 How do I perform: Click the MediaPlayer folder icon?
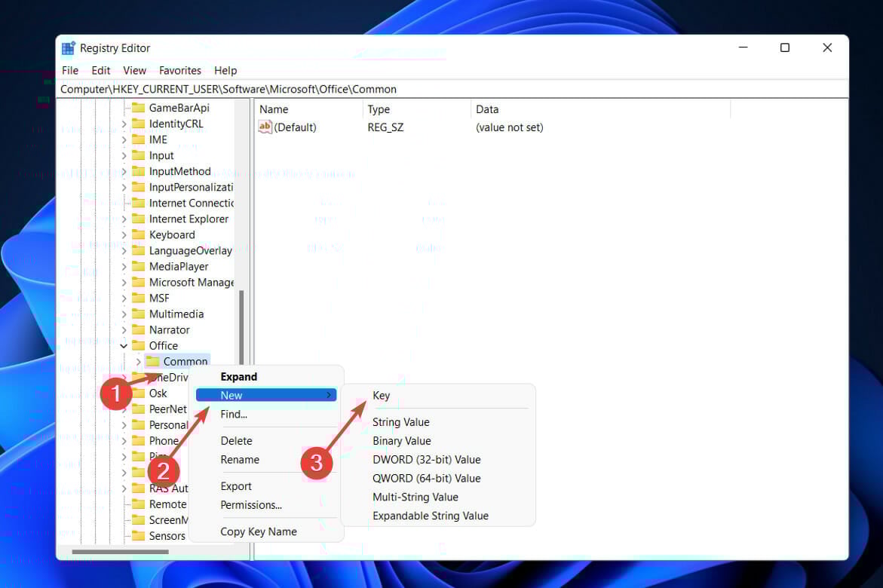139,266
